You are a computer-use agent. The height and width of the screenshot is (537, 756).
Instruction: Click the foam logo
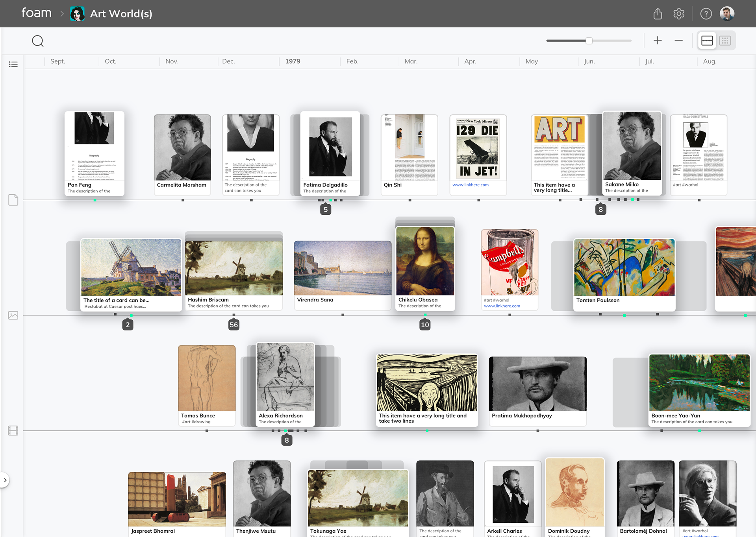[36, 13]
